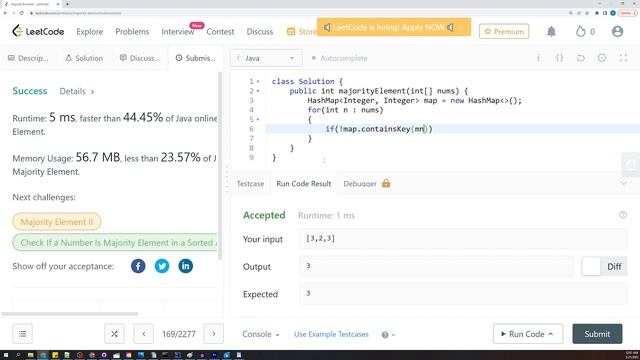Click LeetCode is hiring banner
640x360 pixels.
click(x=394, y=27)
